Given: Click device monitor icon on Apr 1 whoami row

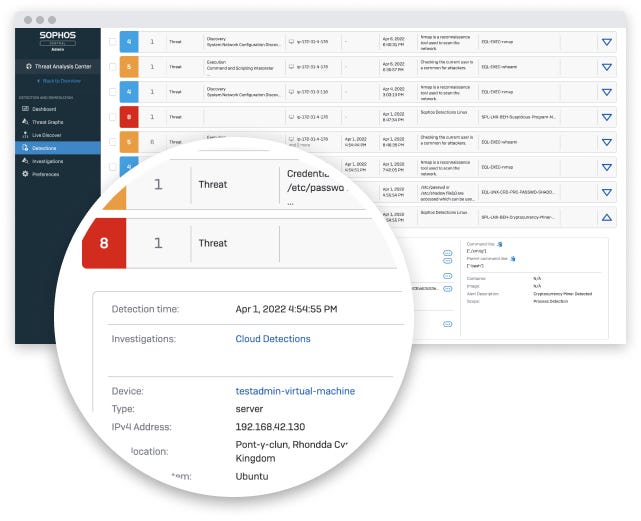Looking at the screenshot, I should click(291, 139).
